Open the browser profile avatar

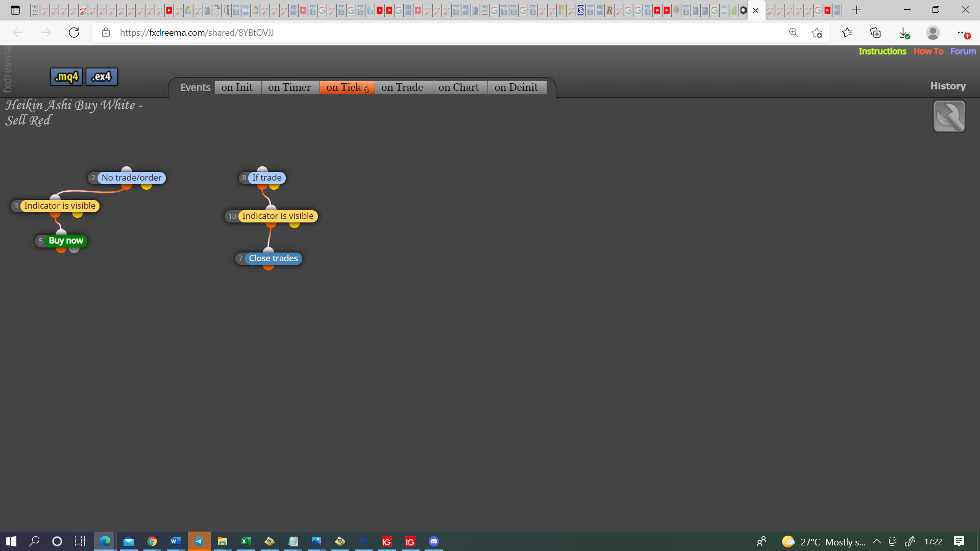click(933, 33)
